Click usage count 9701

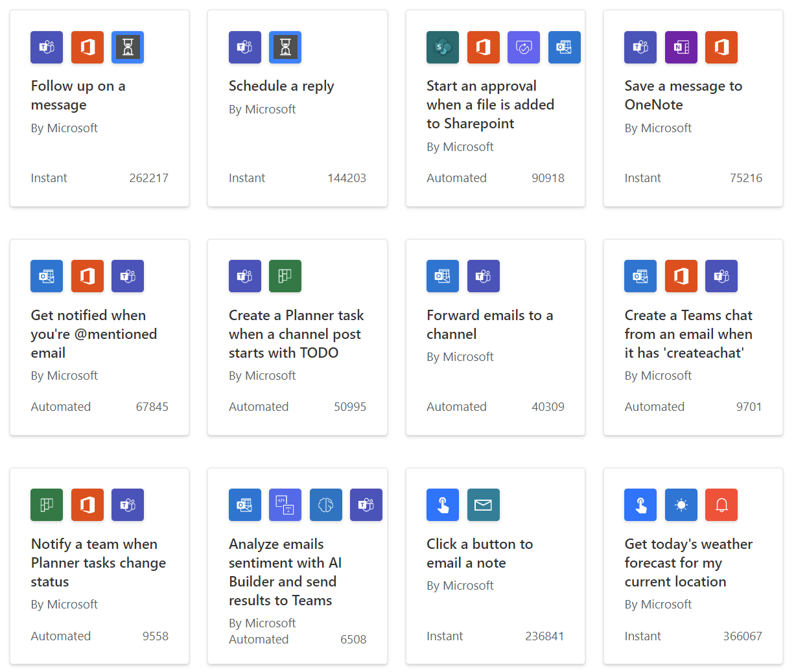click(749, 407)
